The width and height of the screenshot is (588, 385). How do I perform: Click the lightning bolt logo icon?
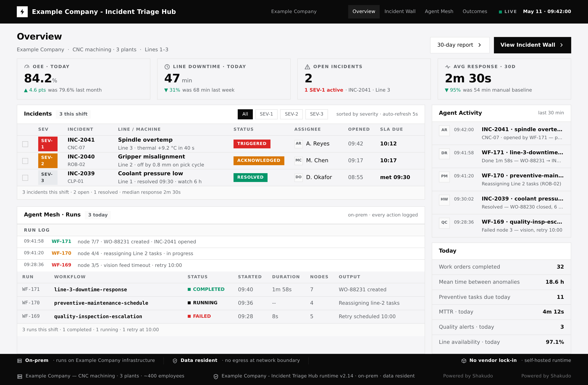(22, 12)
